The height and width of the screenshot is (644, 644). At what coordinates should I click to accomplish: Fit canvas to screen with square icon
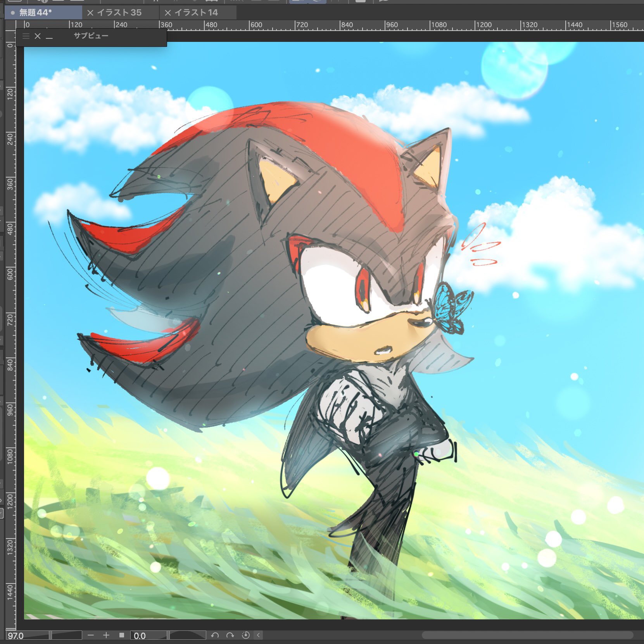[x=122, y=635]
